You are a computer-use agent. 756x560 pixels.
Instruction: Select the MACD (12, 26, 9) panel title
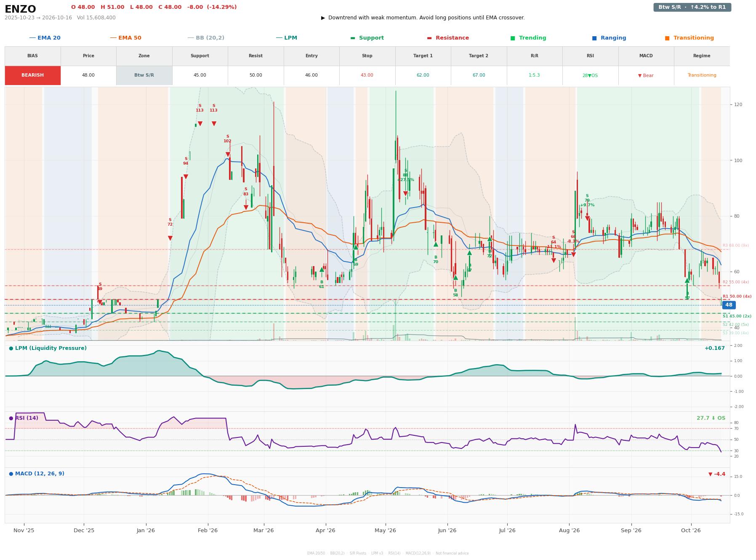pyautogui.click(x=37, y=474)
